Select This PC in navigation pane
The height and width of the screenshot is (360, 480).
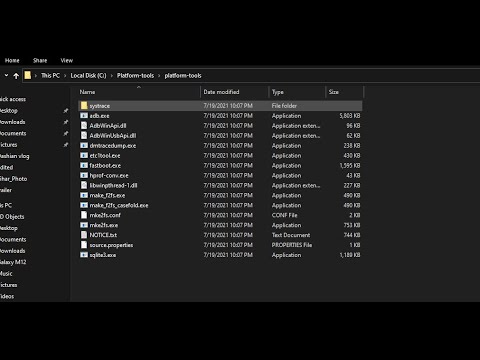click(6, 205)
